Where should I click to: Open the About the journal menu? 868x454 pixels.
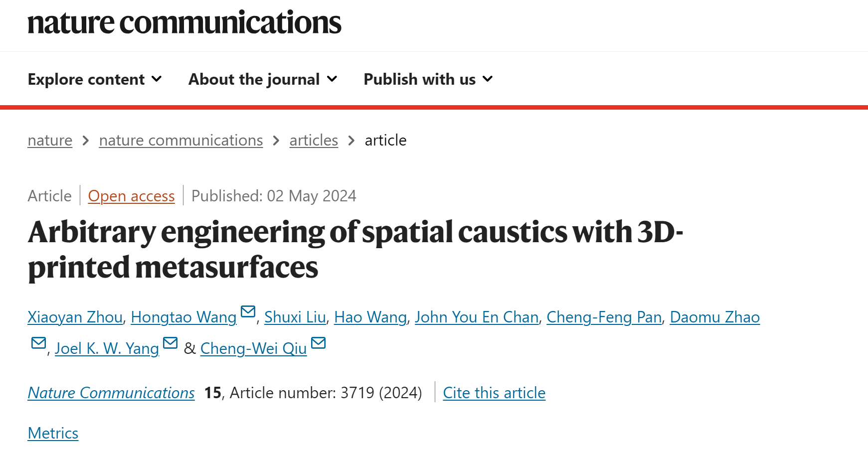[x=263, y=79]
